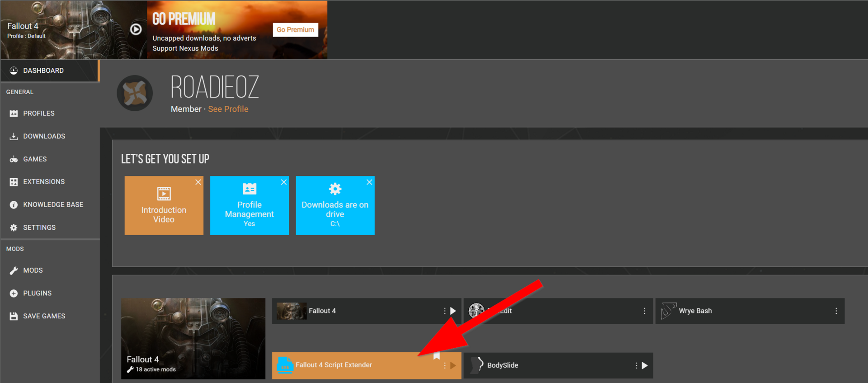Follow the See Profile link
868x383 pixels.
tap(228, 109)
